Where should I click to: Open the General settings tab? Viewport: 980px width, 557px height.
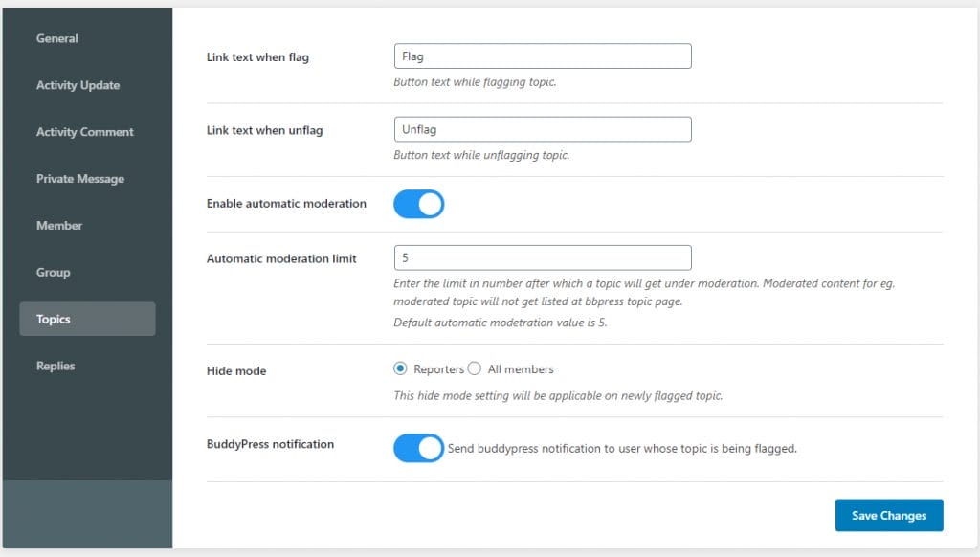point(57,38)
